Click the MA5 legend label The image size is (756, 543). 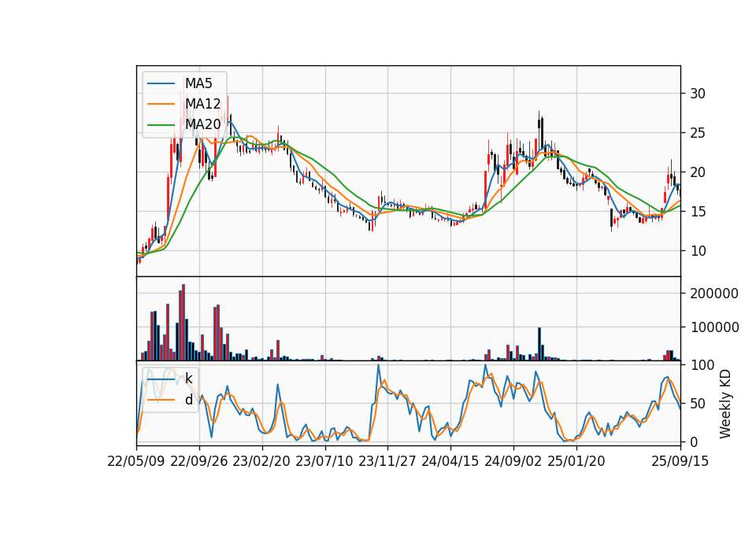click(198, 83)
